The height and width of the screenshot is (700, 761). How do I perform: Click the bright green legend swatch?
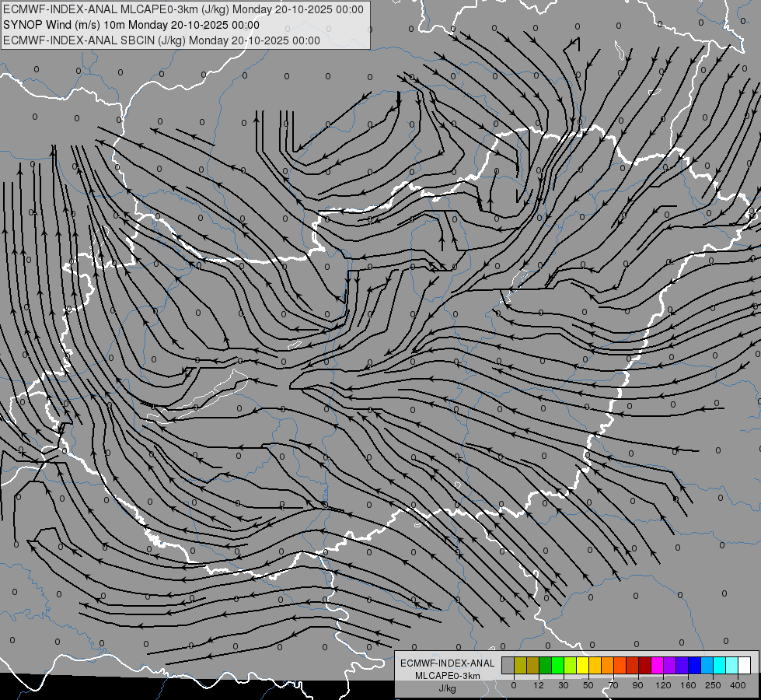click(x=557, y=665)
